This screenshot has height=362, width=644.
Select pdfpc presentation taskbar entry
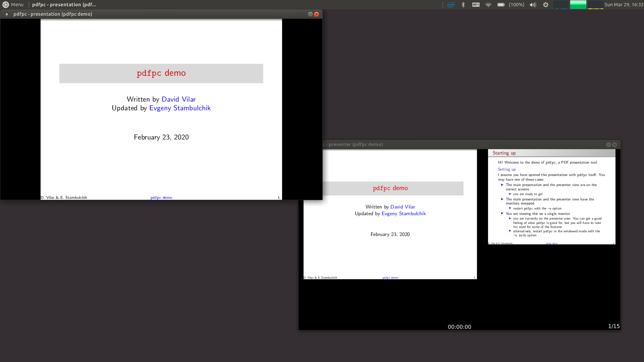click(x=64, y=5)
